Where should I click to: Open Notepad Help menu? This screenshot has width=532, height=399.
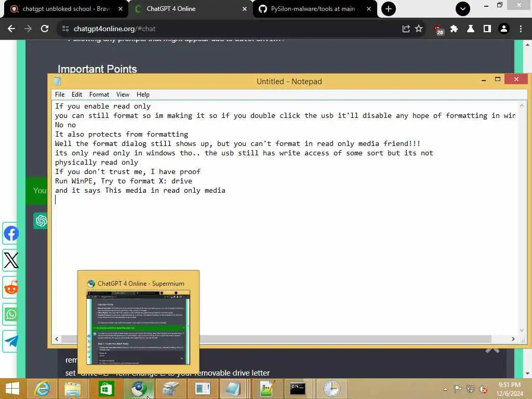click(x=143, y=95)
